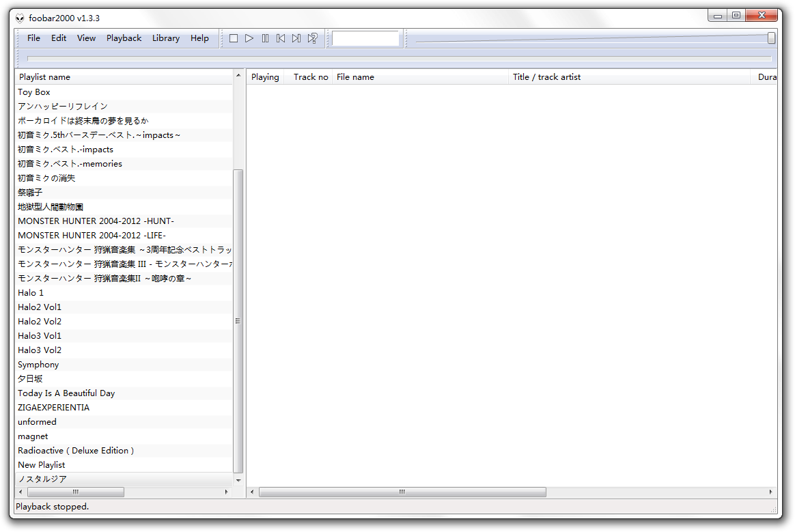Select the magnet playlist
The width and height of the screenshot is (795, 532).
point(124,436)
